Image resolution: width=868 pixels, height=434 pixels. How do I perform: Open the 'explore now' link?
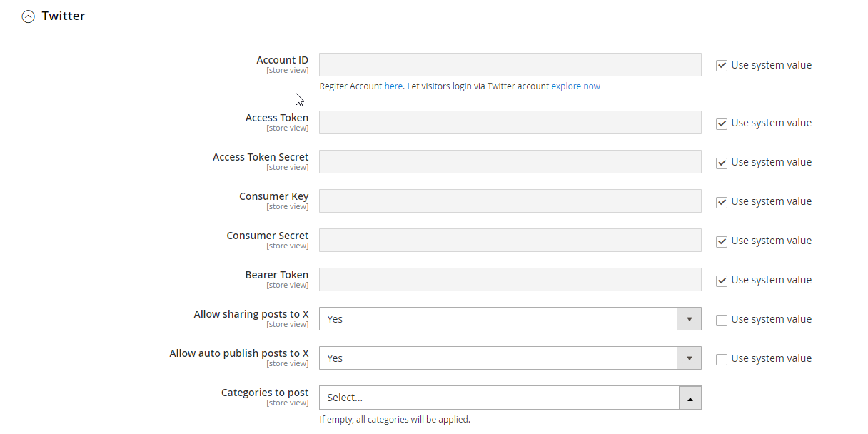[575, 86]
